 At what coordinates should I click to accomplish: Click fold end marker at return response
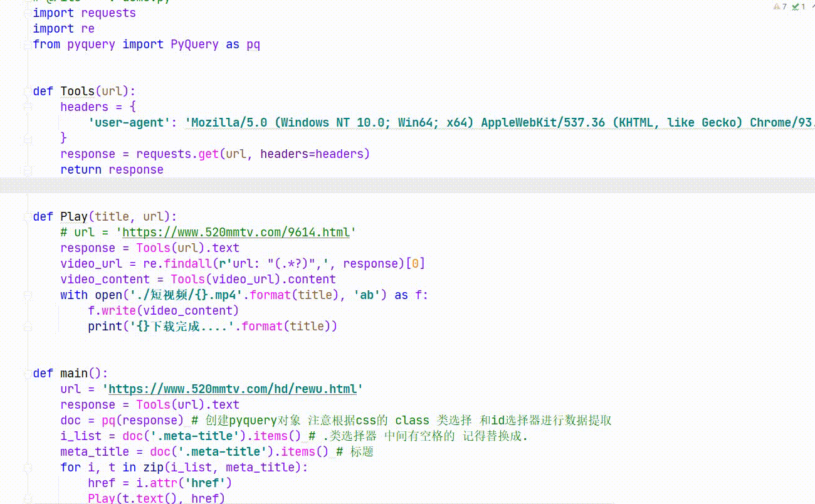click(27, 170)
